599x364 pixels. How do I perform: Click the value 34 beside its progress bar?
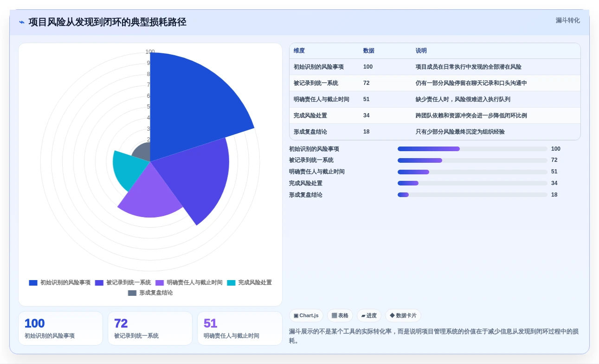(554, 183)
